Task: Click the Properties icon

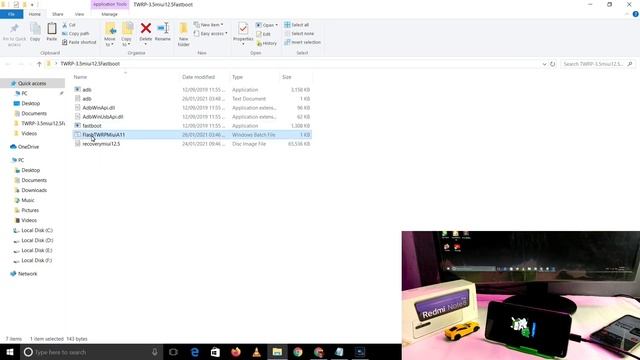Action: [243, 29]
